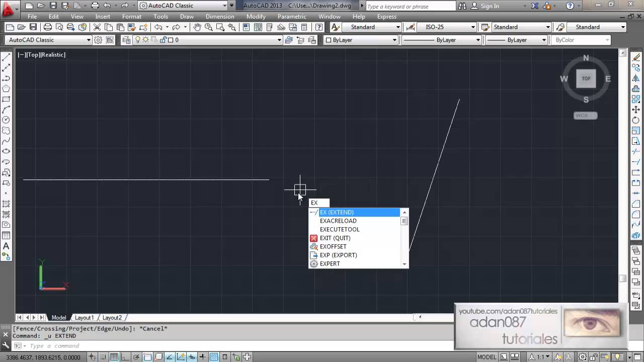Select the Polygon tool in Draw toolbar
The image size is (644, 362).
click(x=7, y=88)
